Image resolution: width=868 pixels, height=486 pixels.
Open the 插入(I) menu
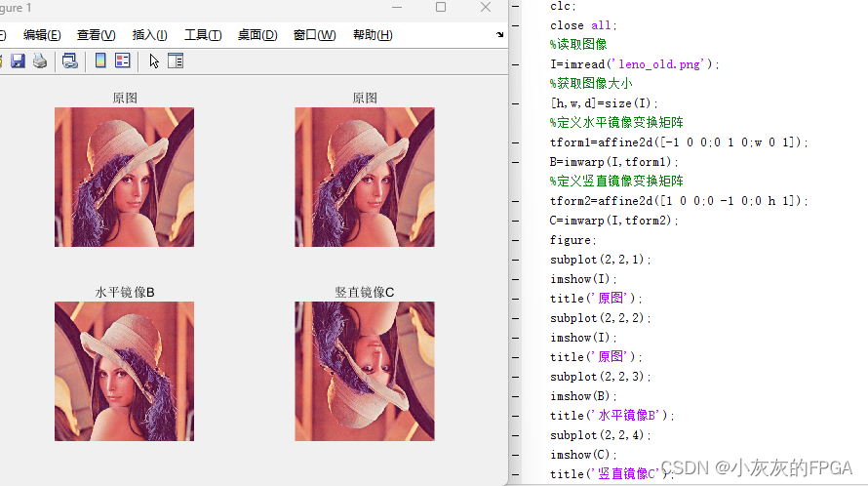click(149, 35)
